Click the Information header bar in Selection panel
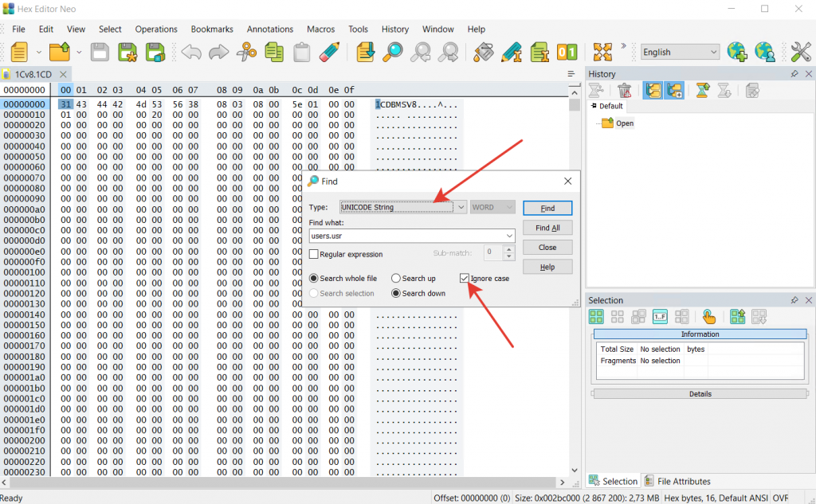The height and width of the screenshot is (504, 816). [x=700, y=334]
